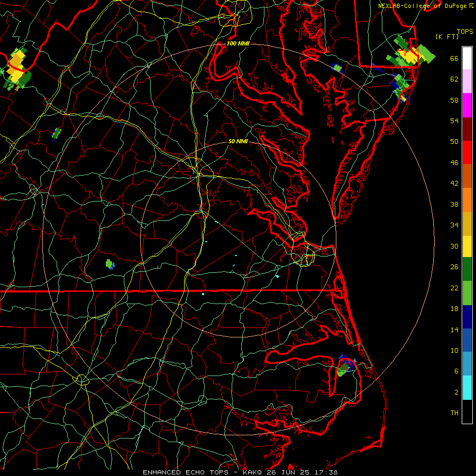Click the light pink legend swatch
Screen dimensions: 476x476
467,81
